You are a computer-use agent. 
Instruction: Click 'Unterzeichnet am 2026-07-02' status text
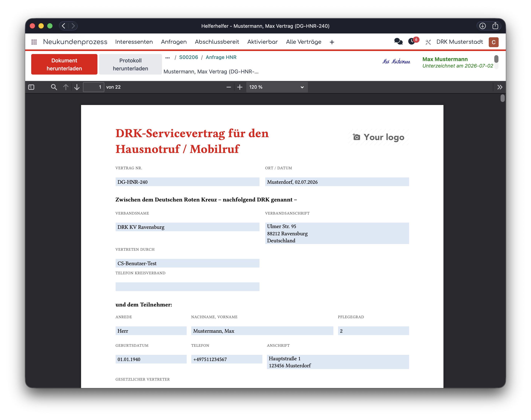[x=457, y=66]
